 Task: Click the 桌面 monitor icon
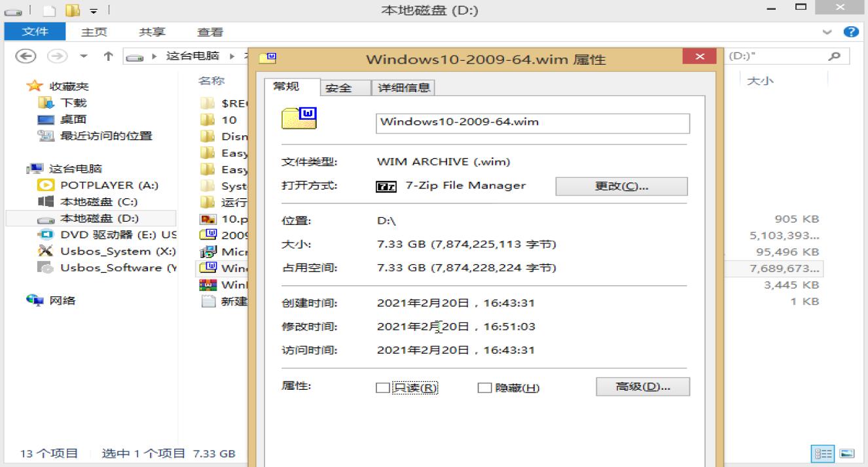tap(45, 120)
